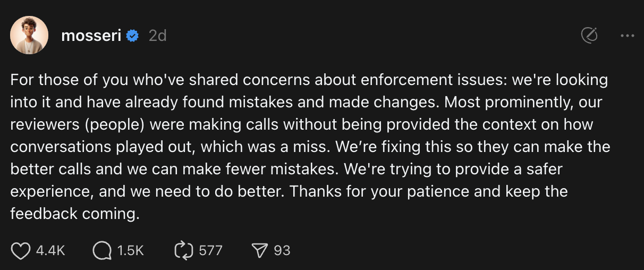The height and width of the screenshot is (270, 644).
Task: Open the three-dot more options menu
Action: click(x=628, y=36)
